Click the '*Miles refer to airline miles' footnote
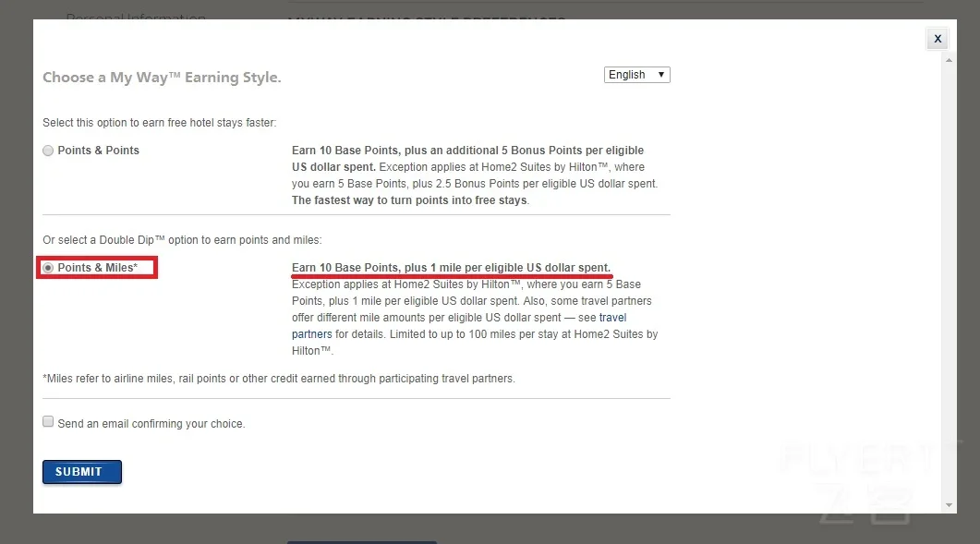 [279, 379]
